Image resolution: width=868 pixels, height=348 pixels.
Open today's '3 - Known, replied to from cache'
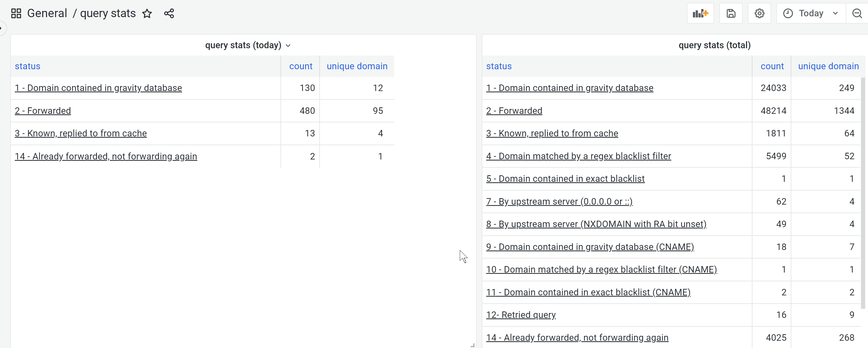tap(81, 134)
